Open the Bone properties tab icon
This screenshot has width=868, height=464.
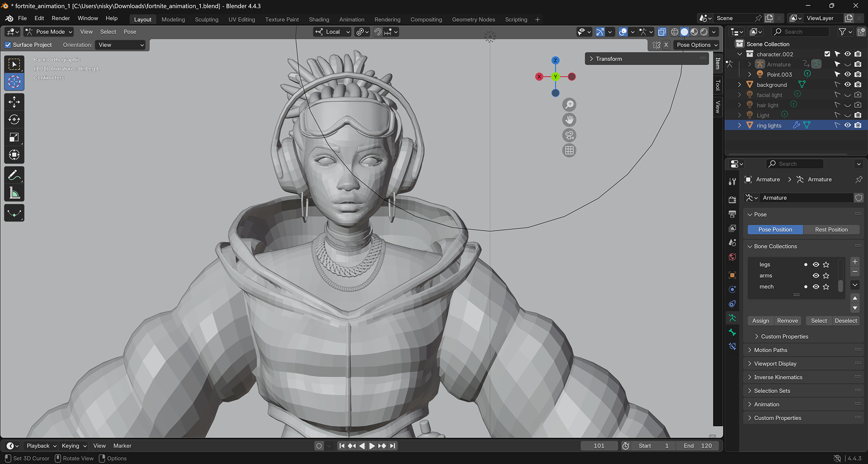pyautogui.click(x=732, y=332)
